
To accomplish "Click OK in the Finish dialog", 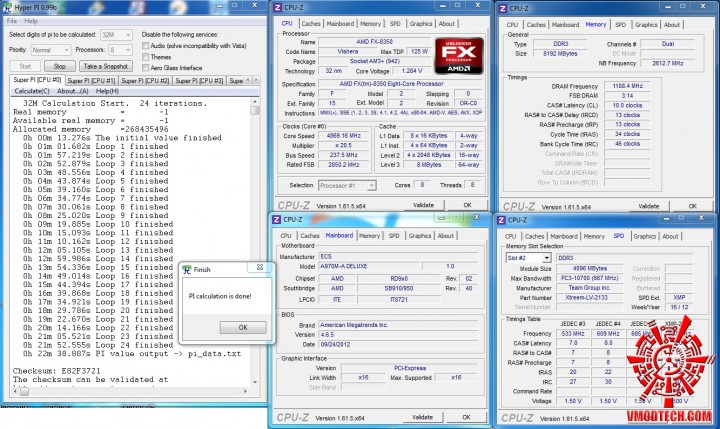I will 243,327.
